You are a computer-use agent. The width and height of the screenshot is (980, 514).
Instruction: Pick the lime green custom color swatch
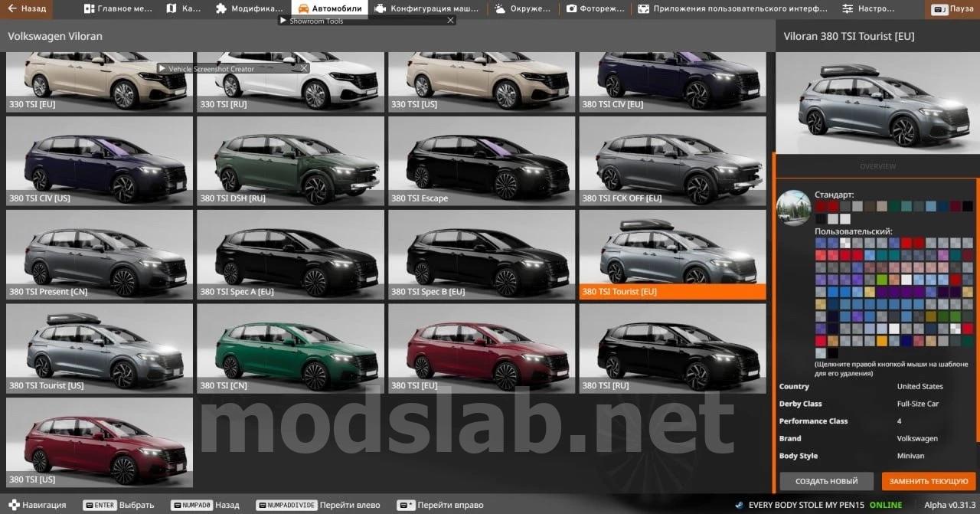coord(882,279)
